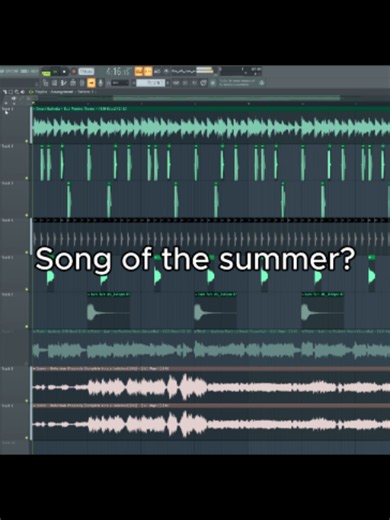This screenshot has height=520, width=390.
Task: Click the stop button in transport
Action: pyautogui.click(x=65, y=72)
